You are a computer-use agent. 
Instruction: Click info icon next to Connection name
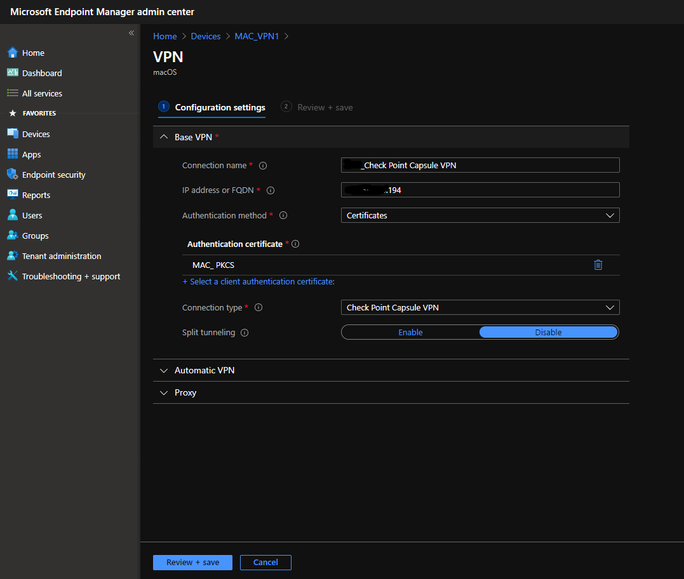(x=263, y=166)
